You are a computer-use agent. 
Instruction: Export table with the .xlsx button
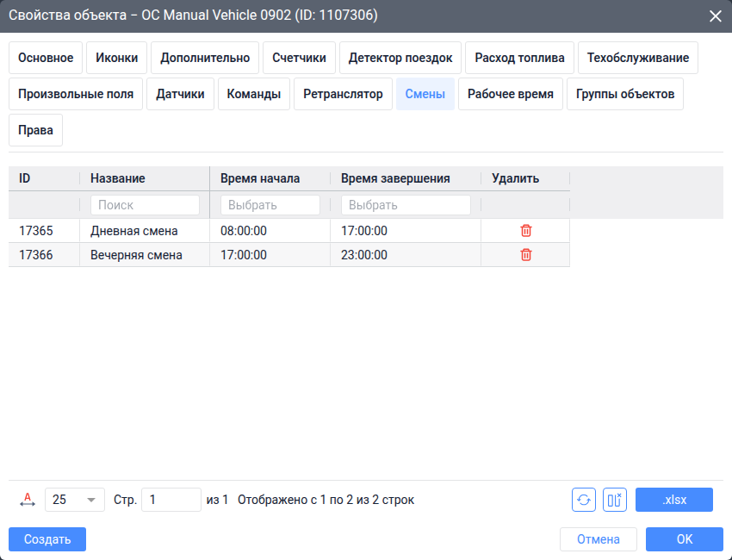pos(674,500)
